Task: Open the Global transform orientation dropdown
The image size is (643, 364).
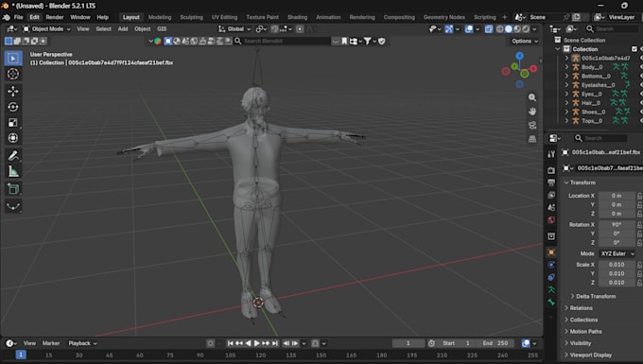Action: point(235,29)
